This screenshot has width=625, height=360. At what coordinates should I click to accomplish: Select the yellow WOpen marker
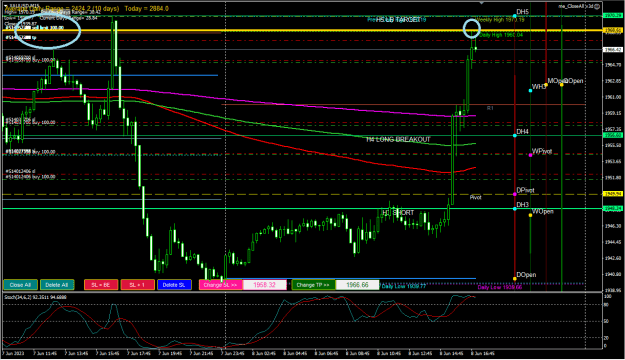(530, 215)
